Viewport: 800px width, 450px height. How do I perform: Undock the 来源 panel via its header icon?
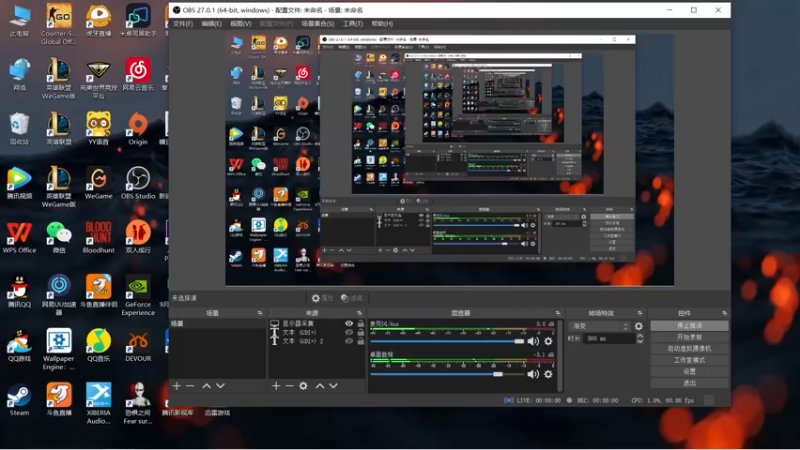coord(359,313)
